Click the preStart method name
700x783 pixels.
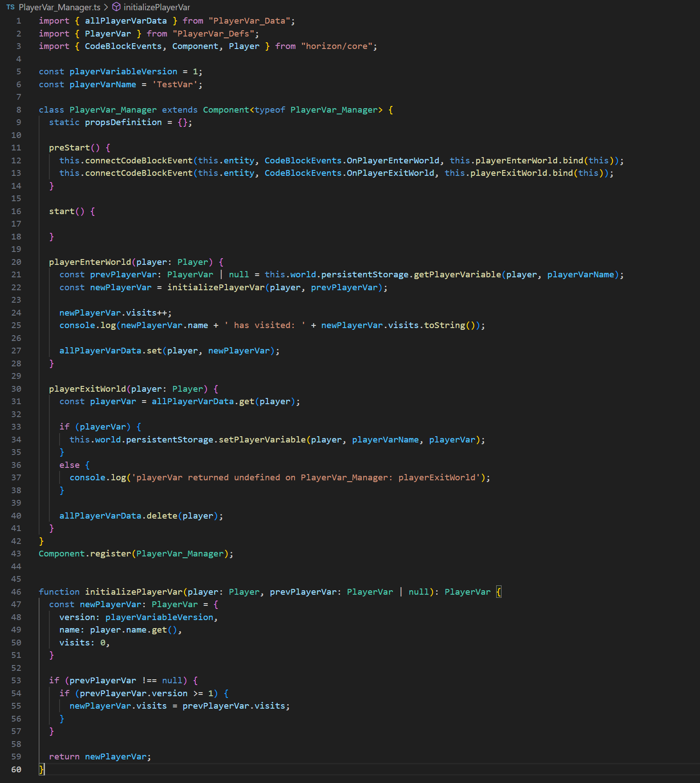point(69,148)
